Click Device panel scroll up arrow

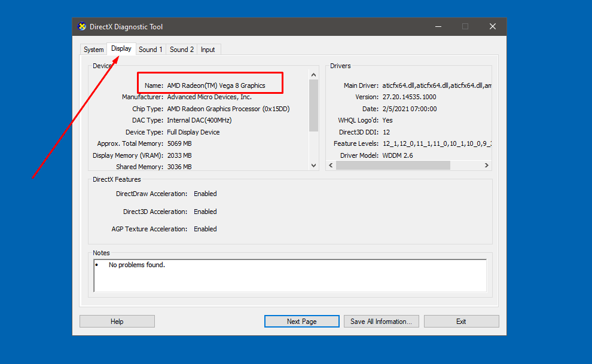point(313,75)
